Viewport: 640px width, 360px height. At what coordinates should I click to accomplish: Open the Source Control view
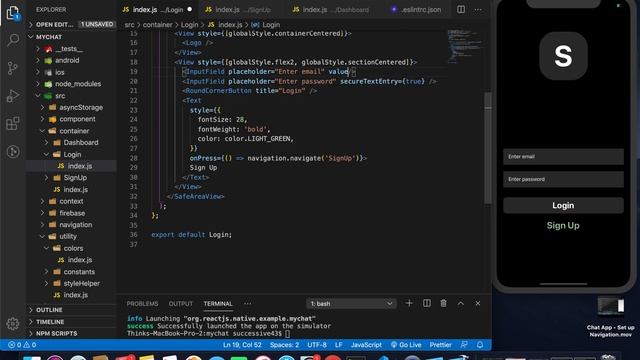coord(13,68)
